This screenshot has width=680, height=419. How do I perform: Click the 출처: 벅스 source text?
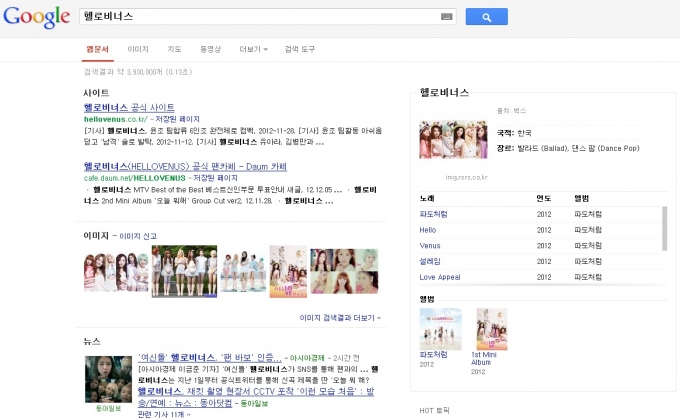(512, 111)
